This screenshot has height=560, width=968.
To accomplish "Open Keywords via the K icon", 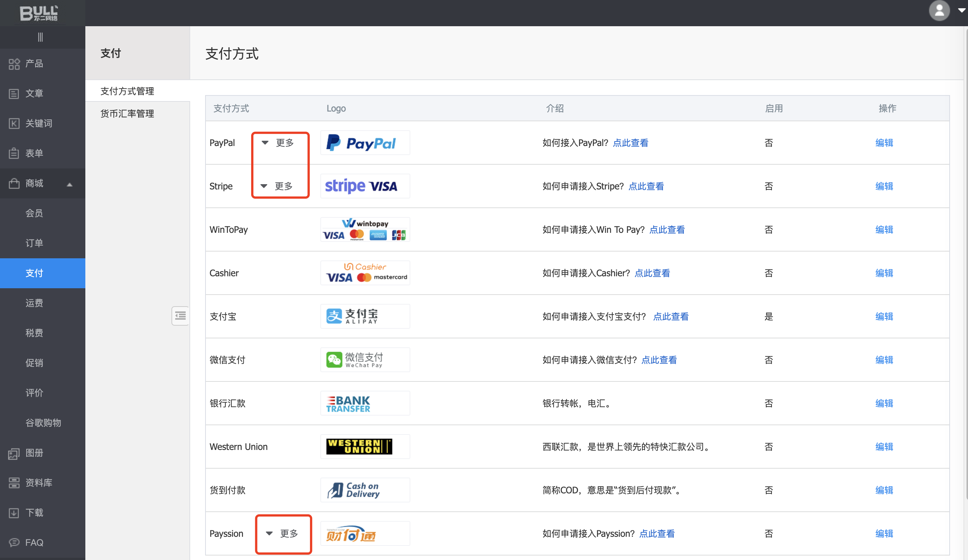I will tap(14, 124).
